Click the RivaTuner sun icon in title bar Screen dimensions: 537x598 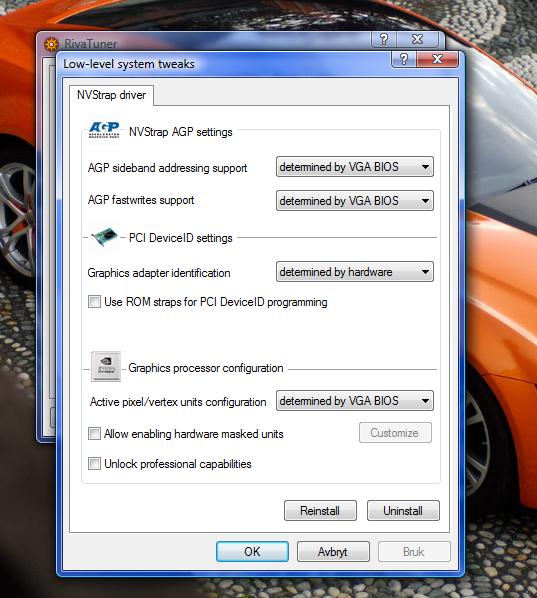click(51, 45)
